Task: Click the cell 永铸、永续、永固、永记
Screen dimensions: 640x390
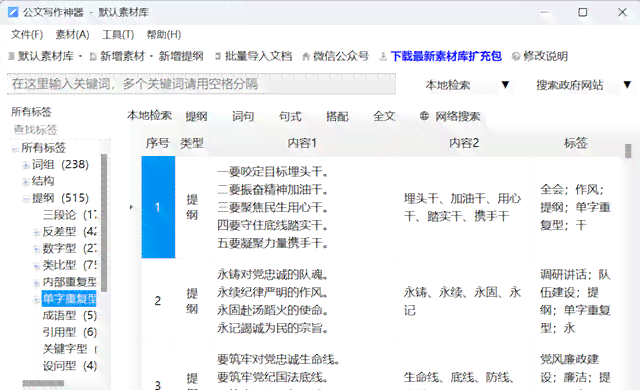Action: point(465,301)
